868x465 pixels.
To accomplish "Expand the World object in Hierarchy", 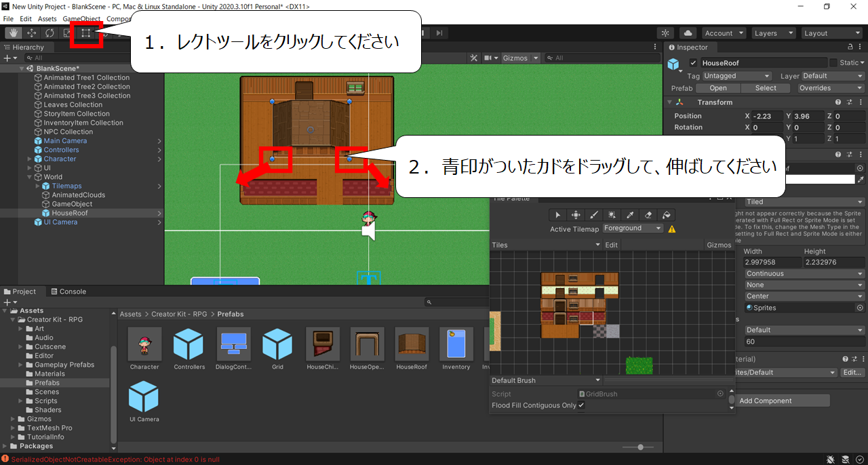I will point(29,177).
